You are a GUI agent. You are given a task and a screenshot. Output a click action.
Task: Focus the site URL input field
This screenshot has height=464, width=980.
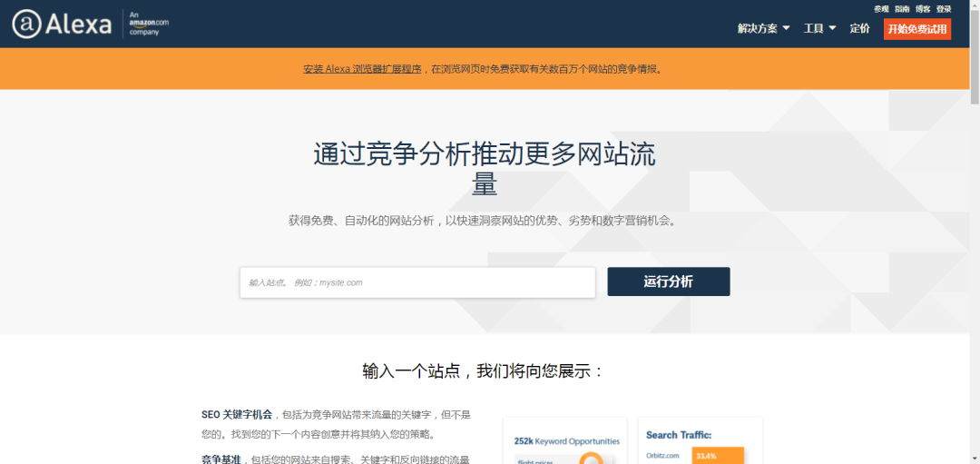point(417,282)
